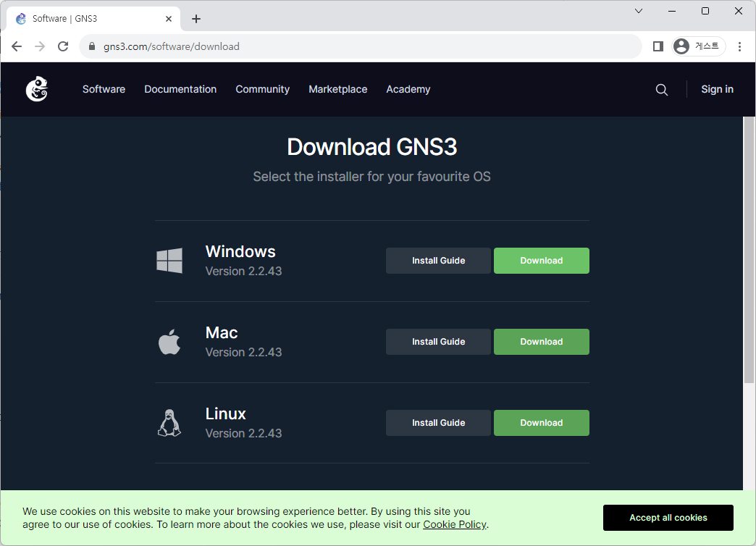The height and width of the screenshot is (546, 756).
Task: Click the Linux penguin icon
Action: tap(169, 423)
